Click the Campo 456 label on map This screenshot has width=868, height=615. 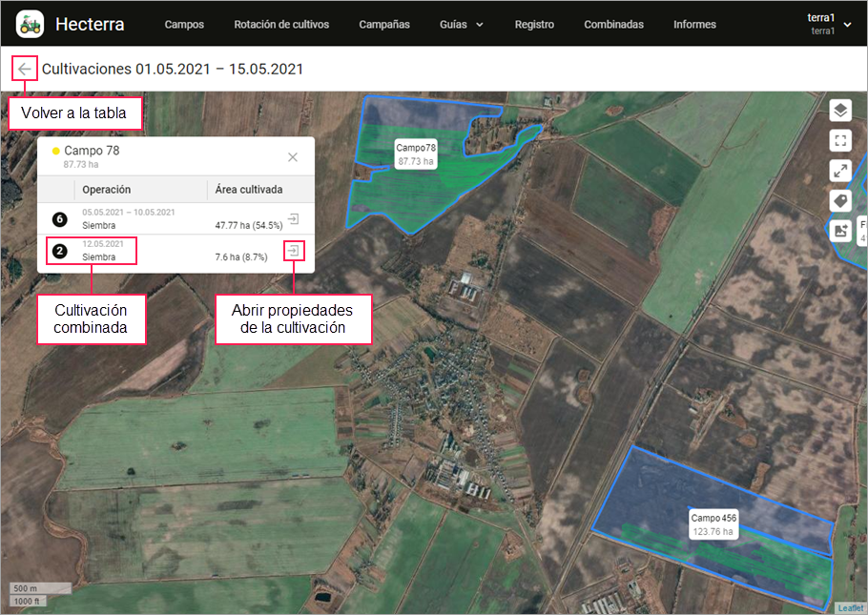(x=713, y=523)
